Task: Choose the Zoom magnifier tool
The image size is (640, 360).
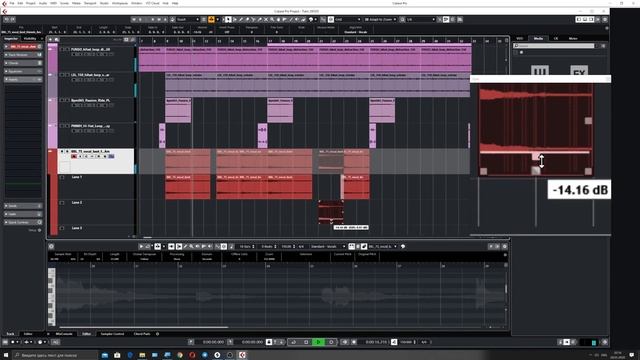Action: 272,19
